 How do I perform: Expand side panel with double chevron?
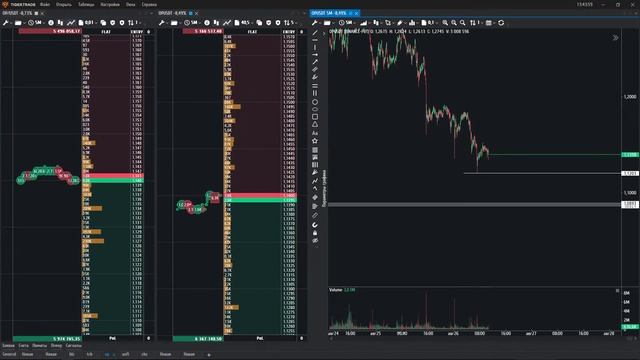(615, 38)
